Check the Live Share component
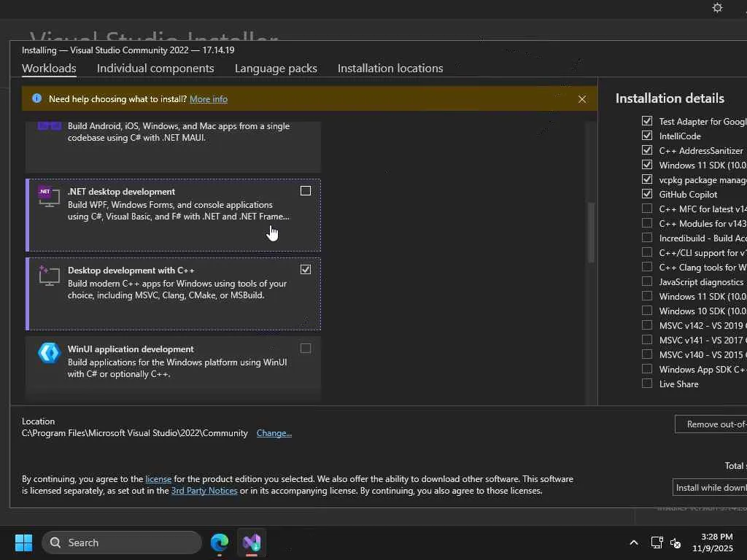The height and width of the screenshot is (560, 747). (x=646, y=384)
